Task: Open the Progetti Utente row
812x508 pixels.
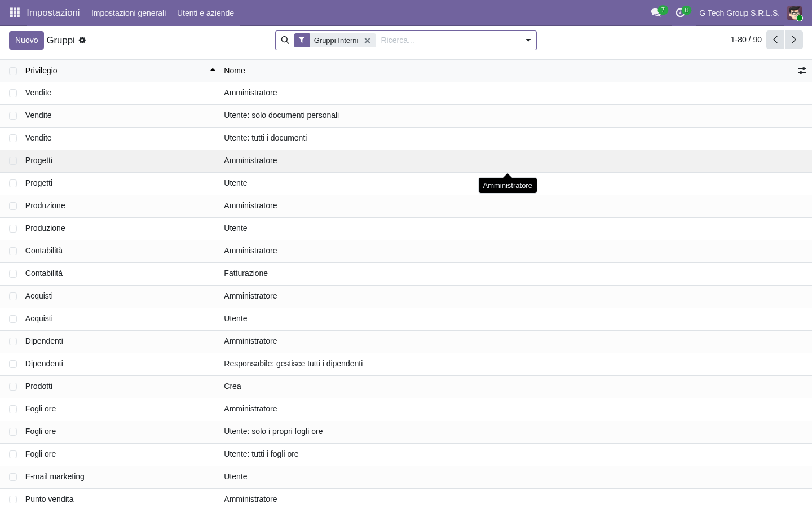Action: 406,183
